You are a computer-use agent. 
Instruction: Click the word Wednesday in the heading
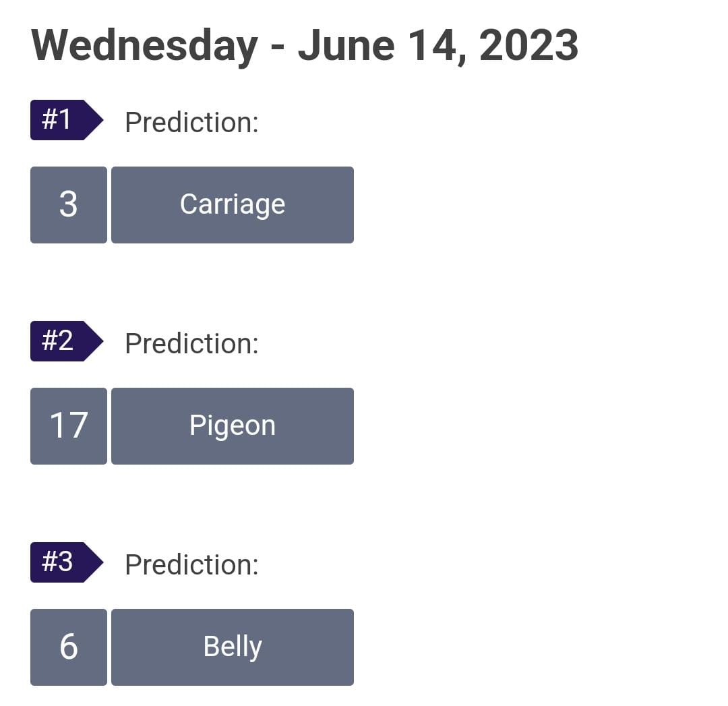pyautogui.click(x=144, y=47)
